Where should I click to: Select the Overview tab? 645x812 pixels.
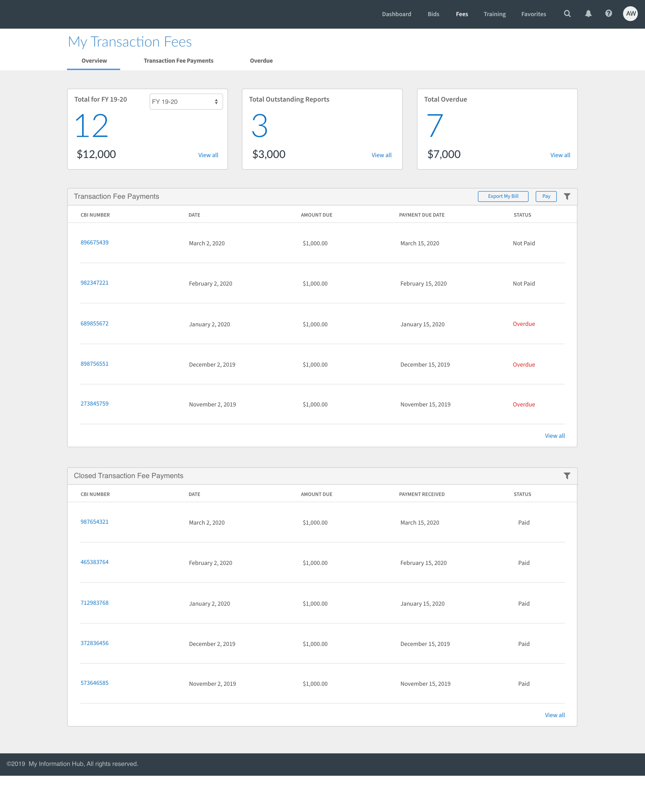click(x=94, y=61)
